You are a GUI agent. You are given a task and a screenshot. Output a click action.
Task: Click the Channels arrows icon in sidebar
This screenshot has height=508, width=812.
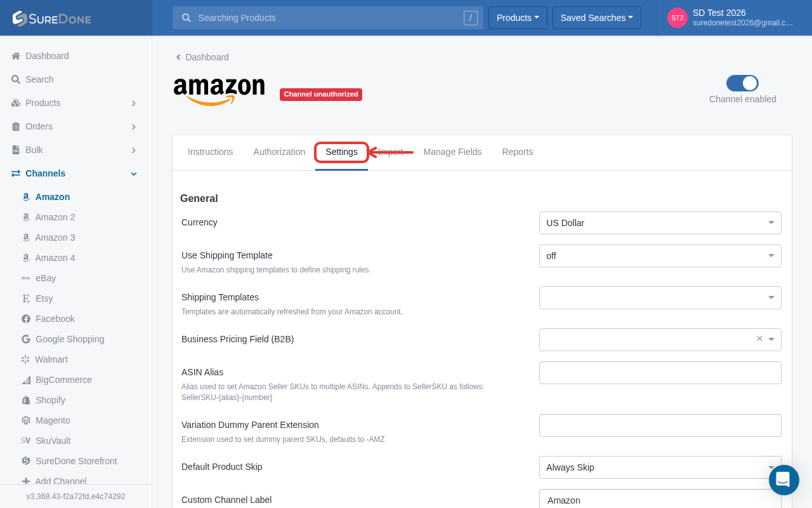click(16, 173)
